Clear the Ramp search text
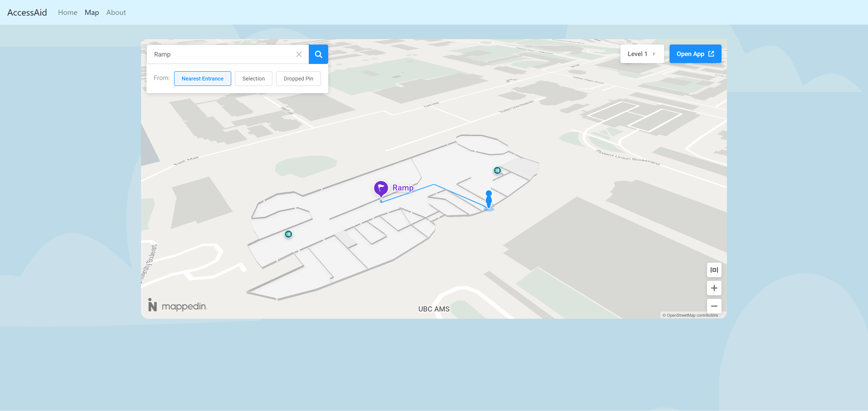Image resolution: width=868 pixels, height=411 pixels. (x=299, y=54)
